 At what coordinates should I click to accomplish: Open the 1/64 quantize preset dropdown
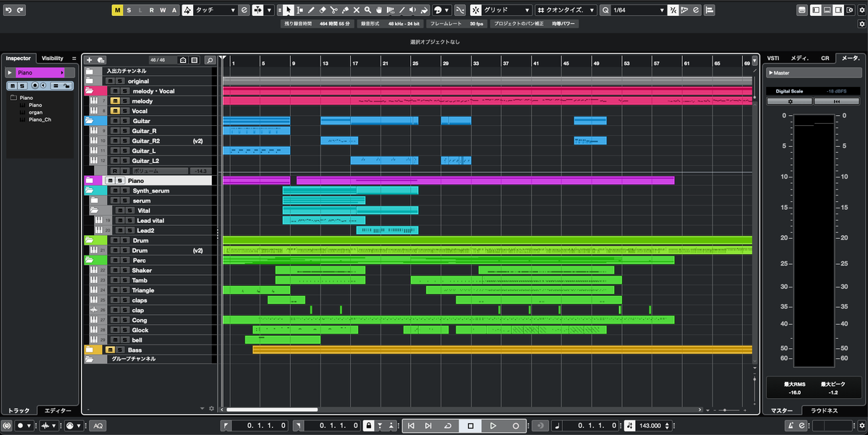point(639,10)
